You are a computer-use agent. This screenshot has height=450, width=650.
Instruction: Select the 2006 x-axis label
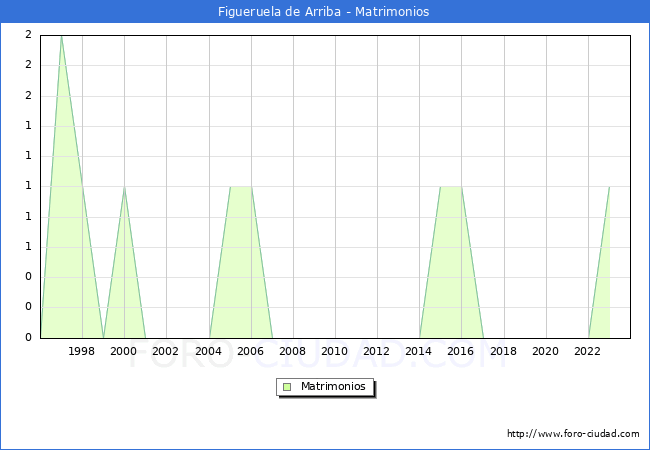(250, 351)
